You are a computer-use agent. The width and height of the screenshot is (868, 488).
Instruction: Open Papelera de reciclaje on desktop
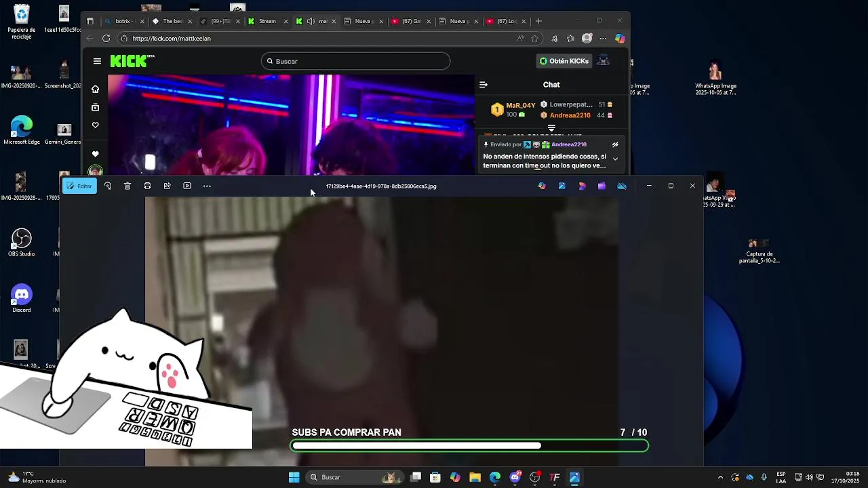pos(22,22)
